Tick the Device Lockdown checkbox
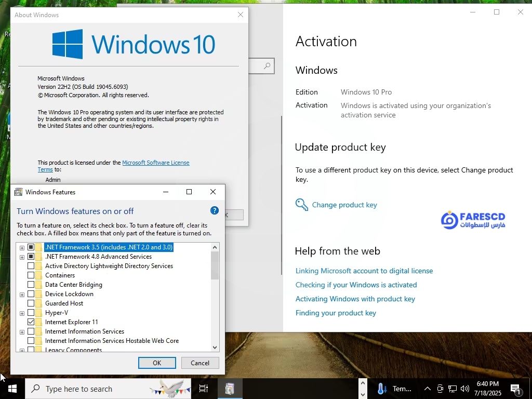 point(31,294)
